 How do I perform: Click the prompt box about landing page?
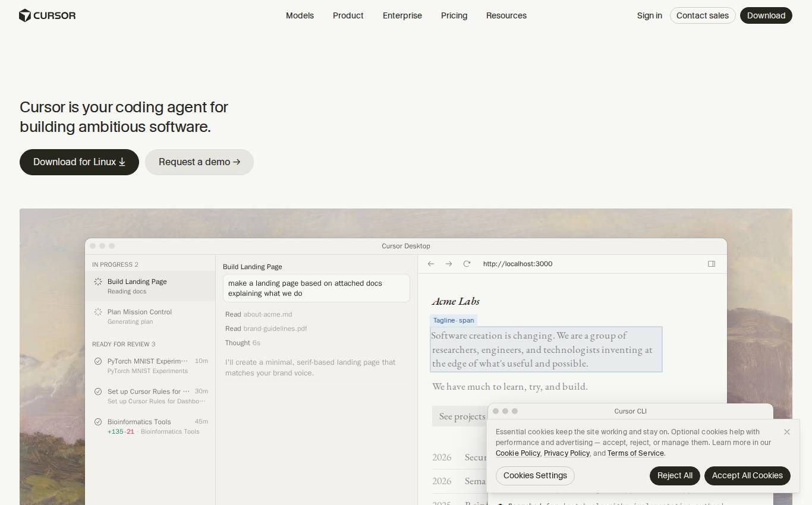click(316, 288)
